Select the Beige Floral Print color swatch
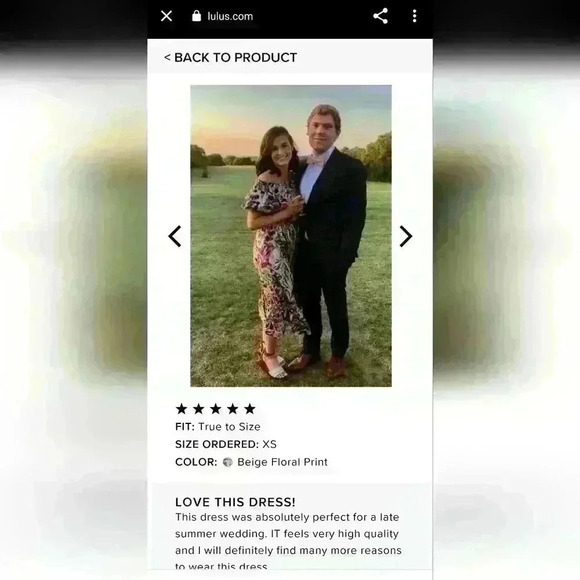 pyautogui.click(x=227, y=462)
